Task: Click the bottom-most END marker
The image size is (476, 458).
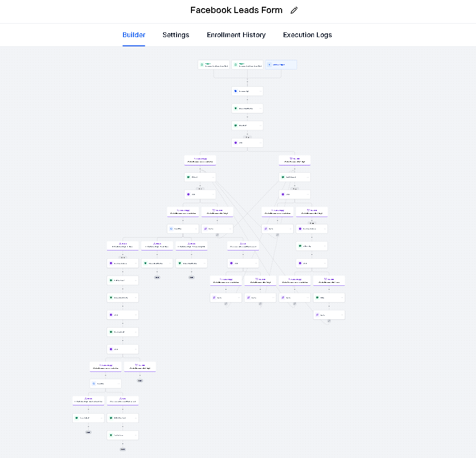Action: 122,449
